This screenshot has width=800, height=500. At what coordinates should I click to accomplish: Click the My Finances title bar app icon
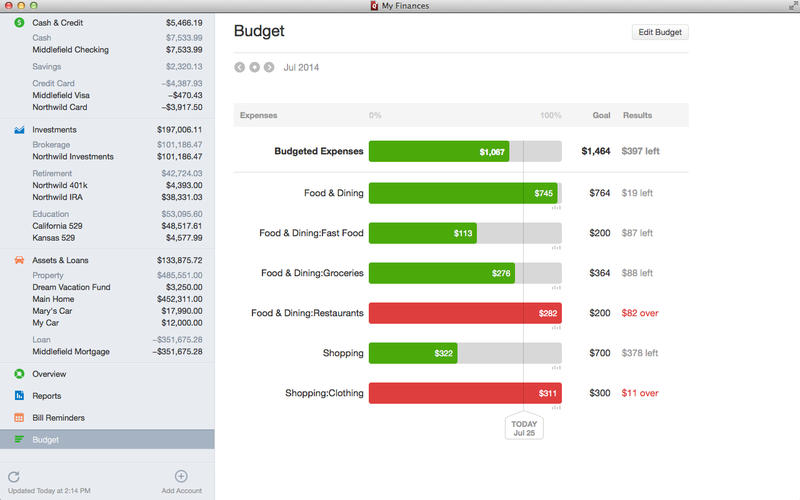tap(374, 6)
